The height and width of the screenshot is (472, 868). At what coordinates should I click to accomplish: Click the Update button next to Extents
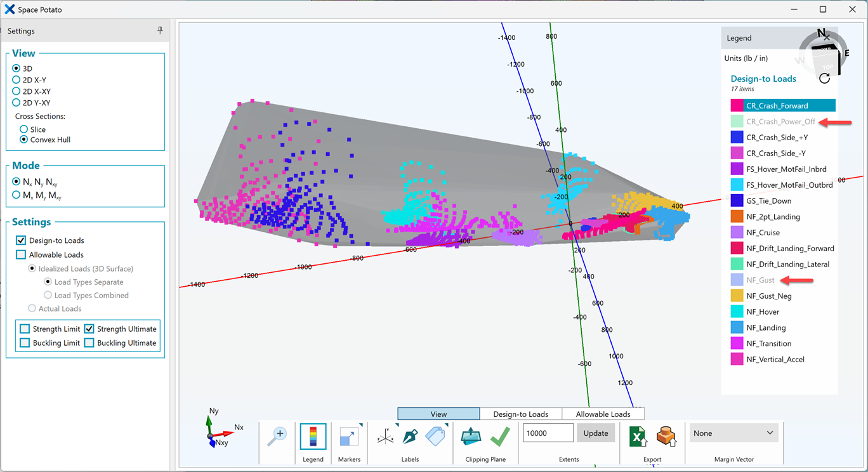(x=595, y=433)
